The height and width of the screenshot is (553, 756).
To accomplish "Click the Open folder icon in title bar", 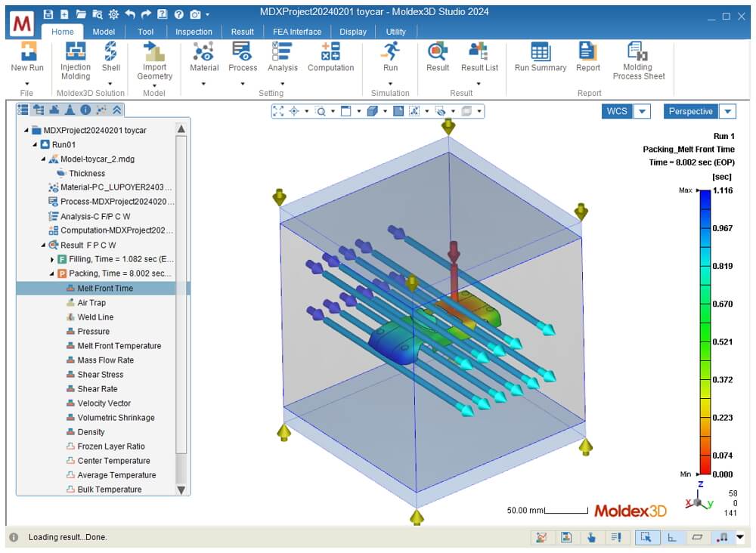I will click(81, 14).
